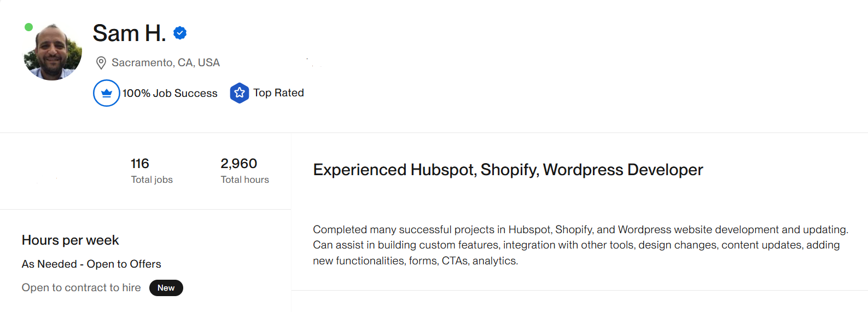868x312 pixels.
Task: Click the green online status dot
Action: pos(29,27)
